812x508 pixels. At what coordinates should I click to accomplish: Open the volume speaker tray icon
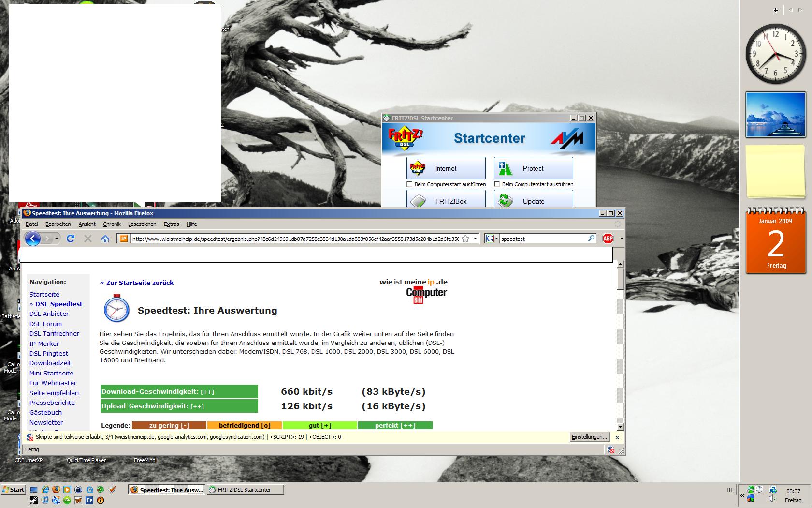[772, 499]
